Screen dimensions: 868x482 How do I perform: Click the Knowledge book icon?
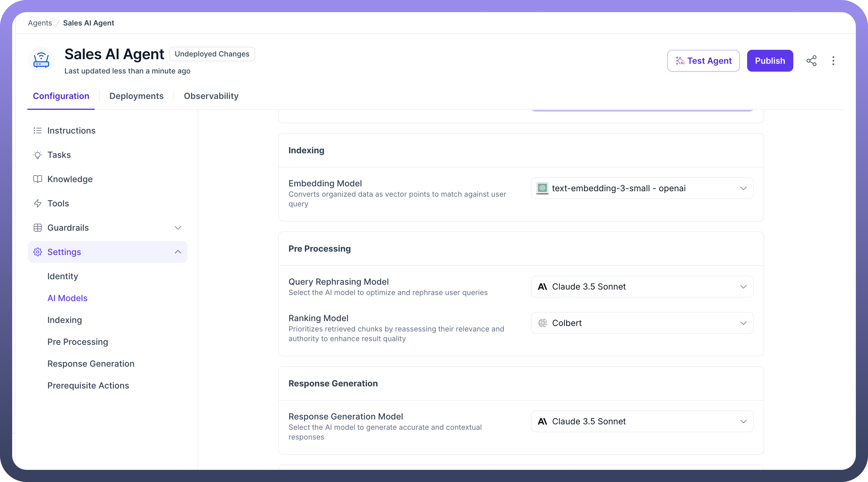[x=37, y=179]
